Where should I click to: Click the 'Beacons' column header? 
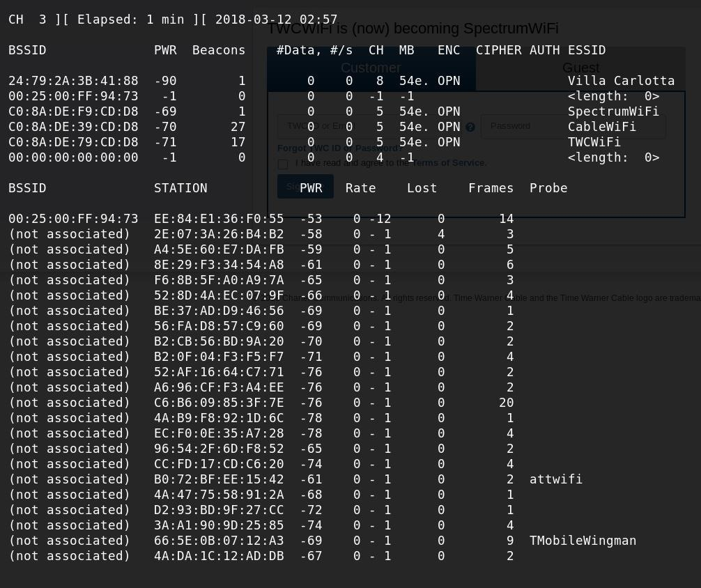coord(219,50)
